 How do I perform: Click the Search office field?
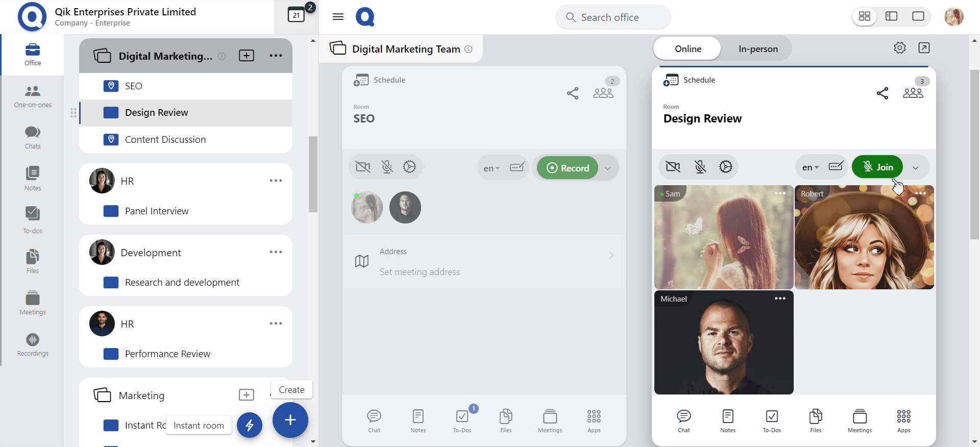613,17
